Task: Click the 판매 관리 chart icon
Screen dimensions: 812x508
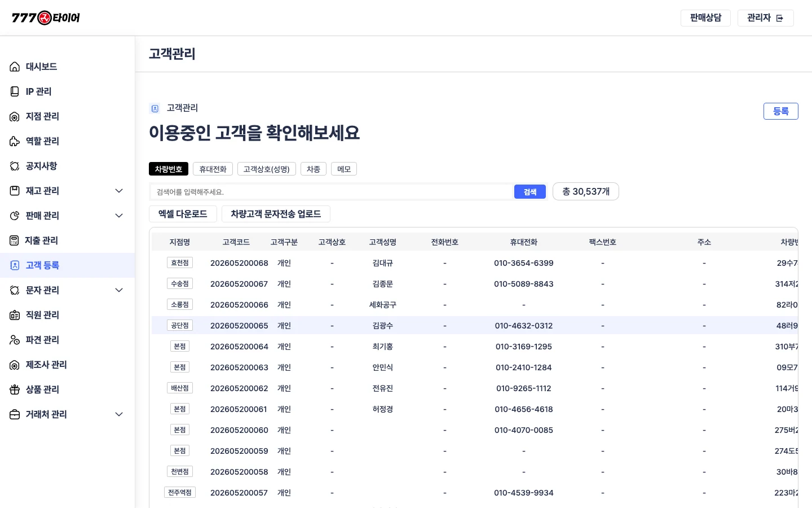Action: [15, 216]
